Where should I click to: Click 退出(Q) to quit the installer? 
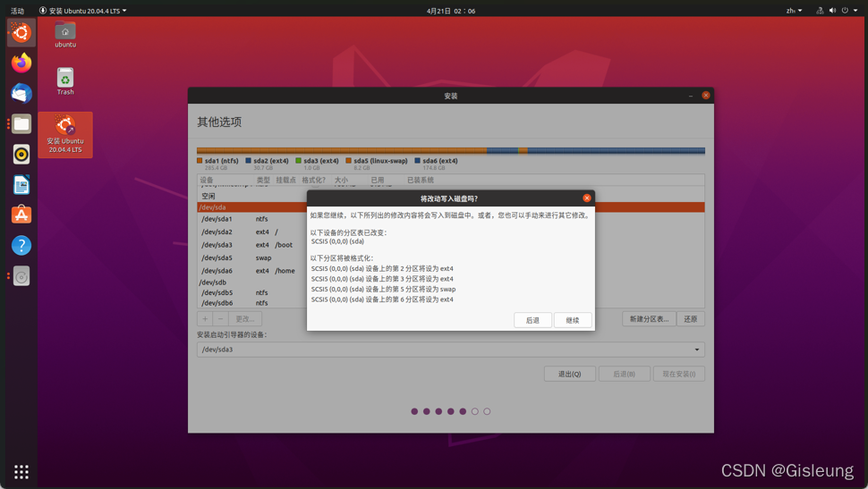[x=570, y=374]
